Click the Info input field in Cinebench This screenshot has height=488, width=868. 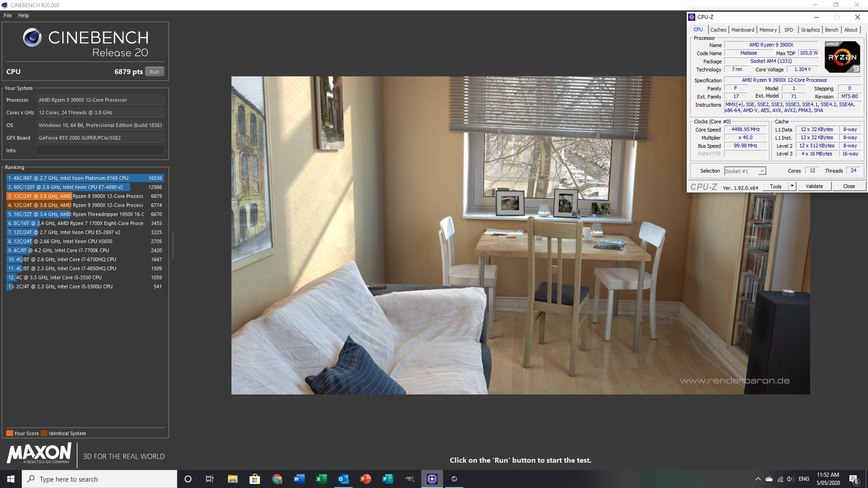tap(100, 150)
